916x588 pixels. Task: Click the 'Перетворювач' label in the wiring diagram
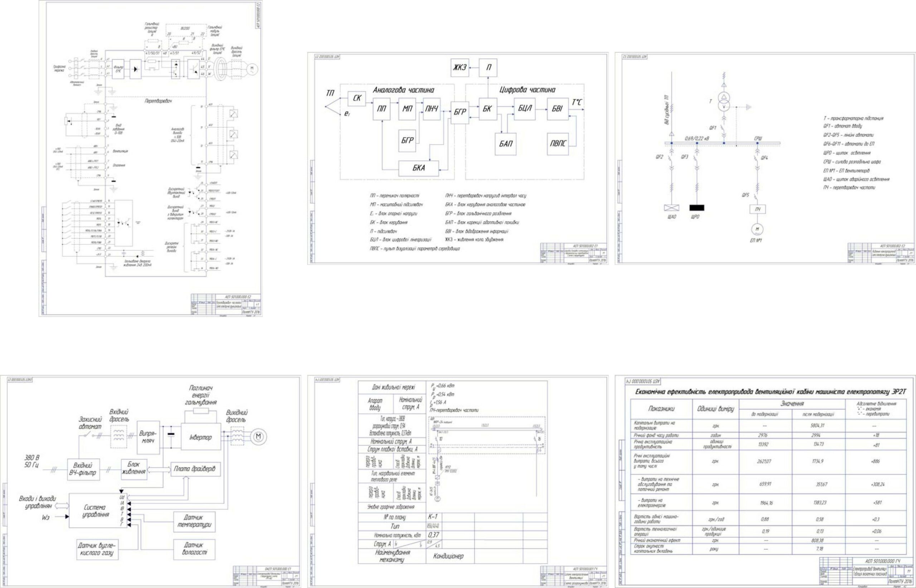tap(158, 101)
